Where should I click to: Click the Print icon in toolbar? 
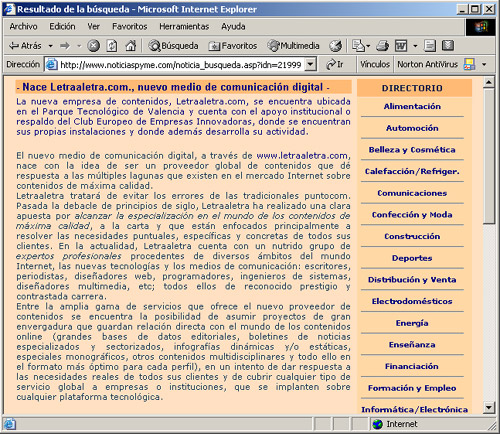tap(382, 46)
